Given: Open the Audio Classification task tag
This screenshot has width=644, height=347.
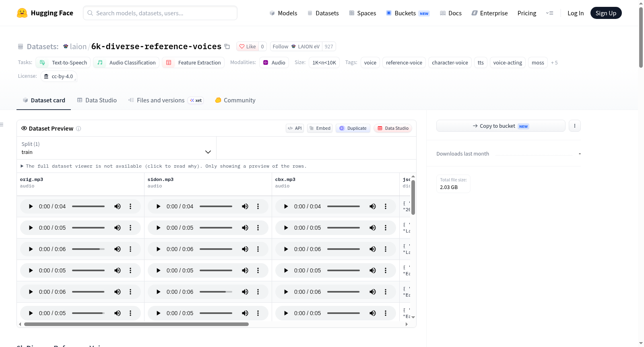Looking at the screenshot, I should click(126, 62).
